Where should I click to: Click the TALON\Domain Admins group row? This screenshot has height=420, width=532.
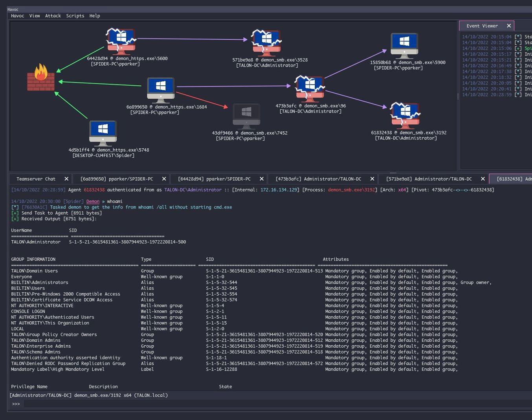pos(235,341)
